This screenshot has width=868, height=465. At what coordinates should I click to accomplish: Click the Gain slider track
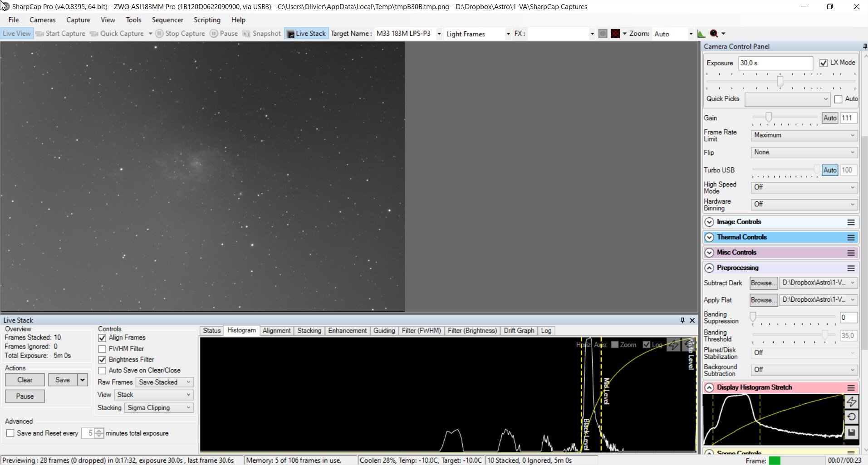tap(785, 117)
